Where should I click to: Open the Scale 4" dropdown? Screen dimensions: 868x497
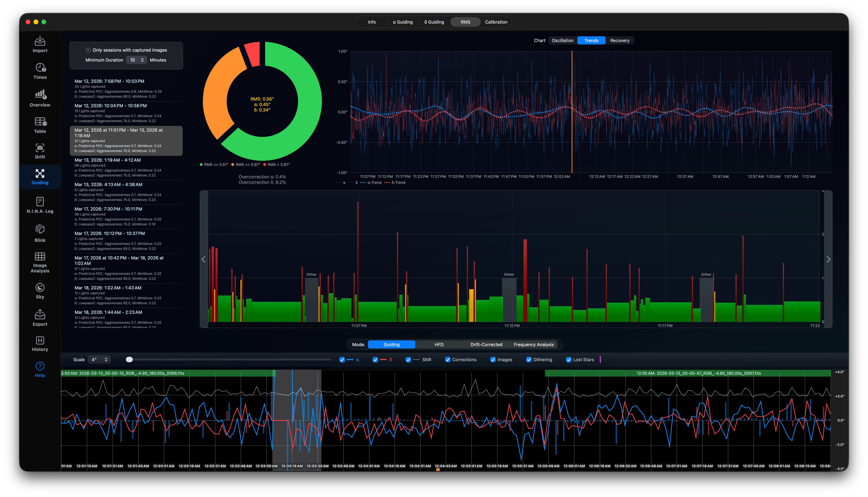click(99, 360)
